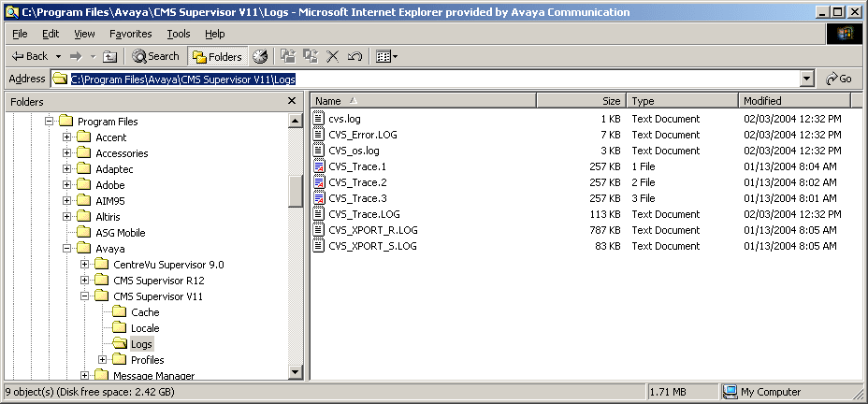Viewport: 868px width, 404px height.
Task: Select the CVS_XPORT_R.LOG file icon
Action: tap(318, 230)
